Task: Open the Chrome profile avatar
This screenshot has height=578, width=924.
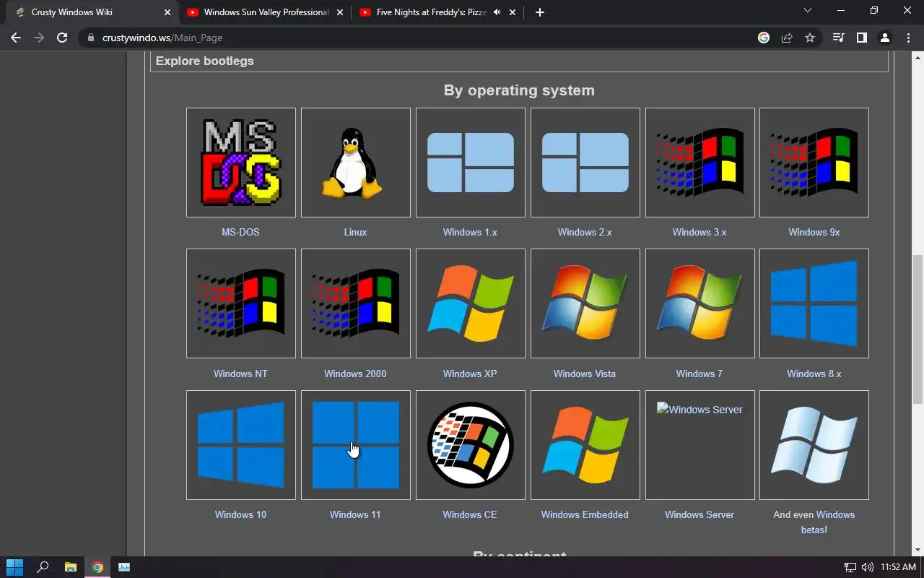Action: click(884, 38)
